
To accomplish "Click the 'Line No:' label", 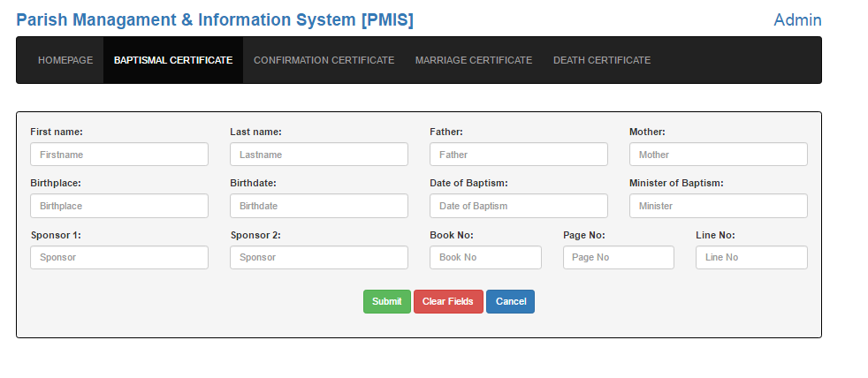I will (x=715, y=235).
